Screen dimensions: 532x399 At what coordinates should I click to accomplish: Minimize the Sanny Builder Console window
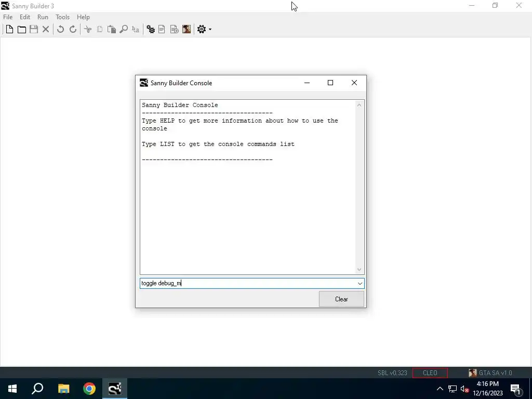(307, 83)
